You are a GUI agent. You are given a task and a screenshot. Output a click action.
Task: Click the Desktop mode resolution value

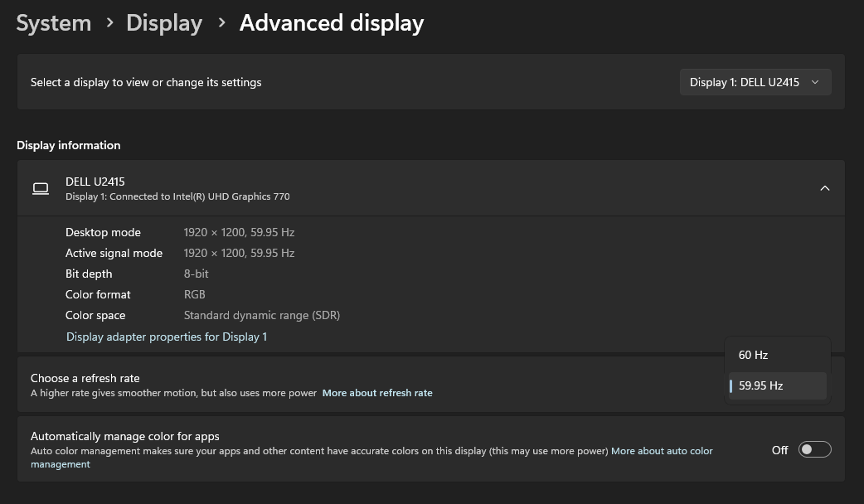click(239, 232)
